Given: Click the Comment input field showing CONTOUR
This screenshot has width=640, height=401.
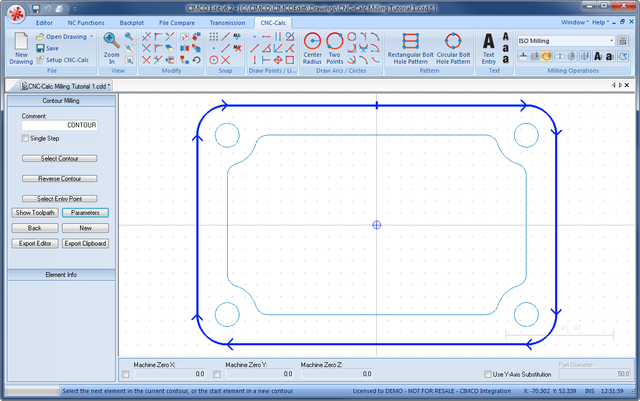Looking at the screenshot, I should tap(60, 125).
